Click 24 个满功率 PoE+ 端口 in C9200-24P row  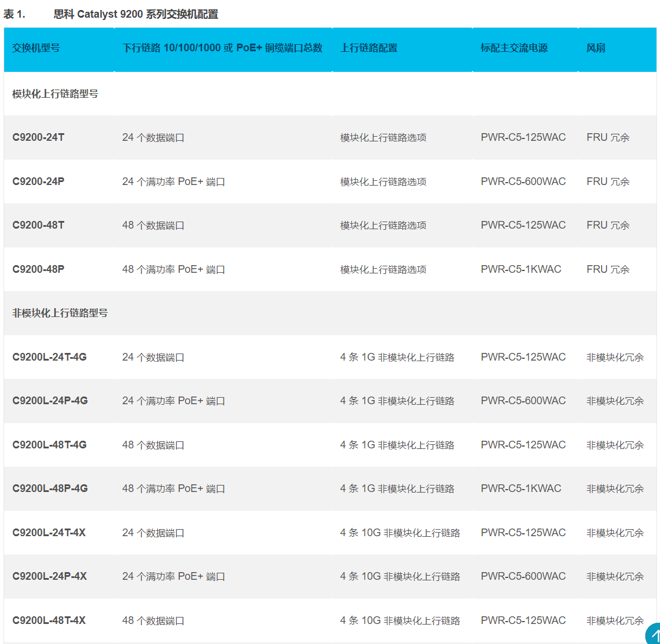pos(173,181)
